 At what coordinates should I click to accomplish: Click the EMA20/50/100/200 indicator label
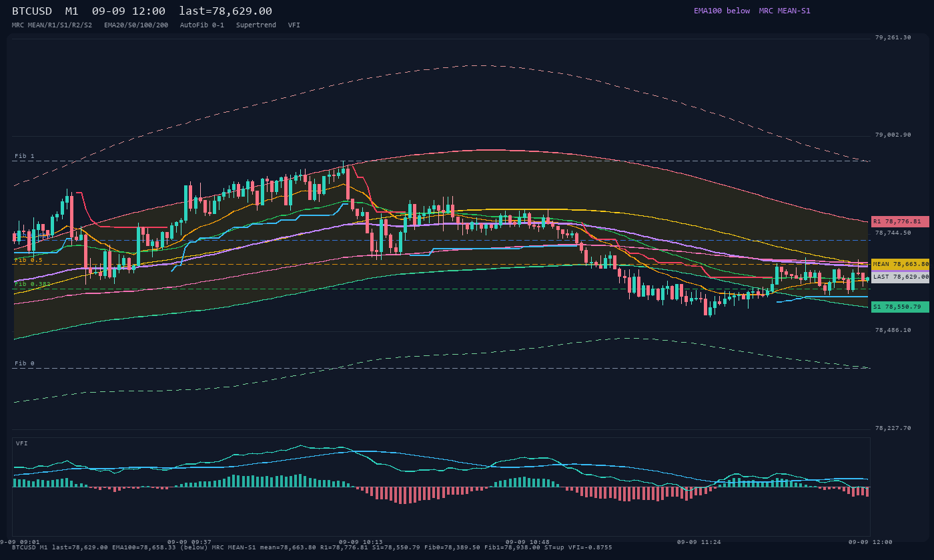point(136,25)
